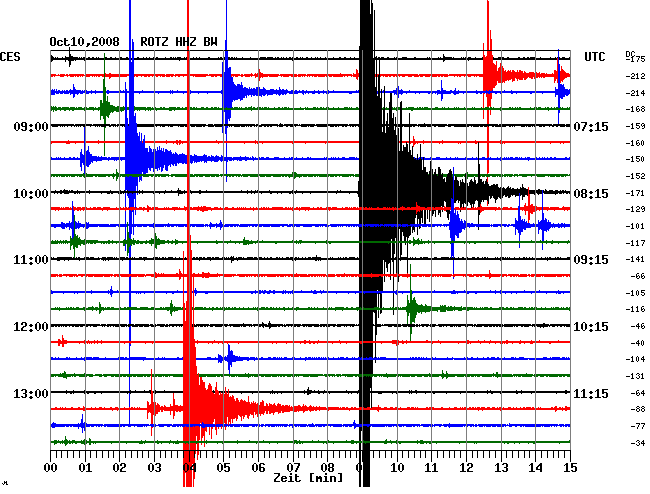Click minute tick label '12'
This screenshot has height=494, width=650.
(x=466, y=468)
